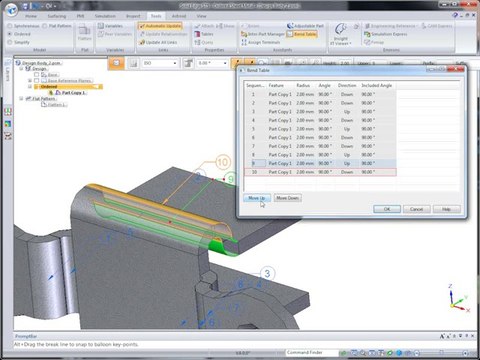Open Insight XT Viewer dropdown
Image resolution: width=480 pixels, height=360 pixels.
pos(341,34)
